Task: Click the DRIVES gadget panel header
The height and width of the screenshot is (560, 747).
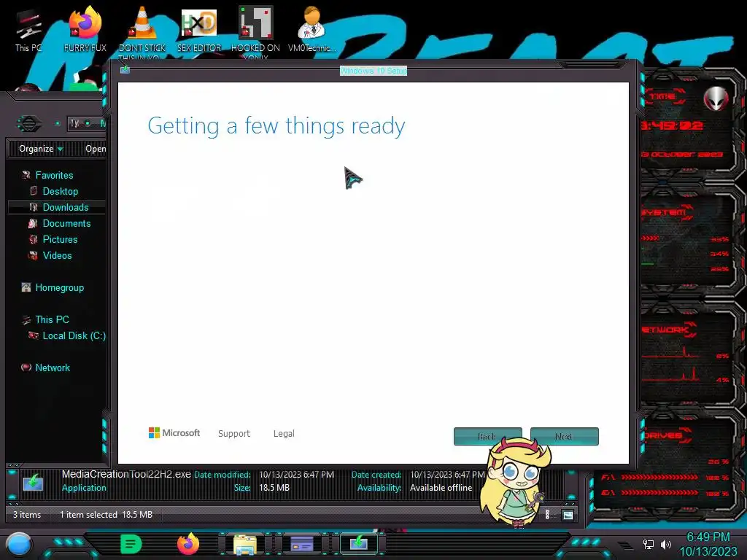Action: coord(665,435)
